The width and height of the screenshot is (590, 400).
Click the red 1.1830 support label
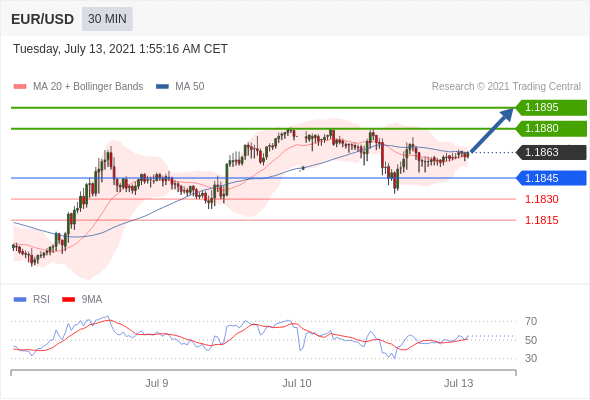click(x=541, y=199)
